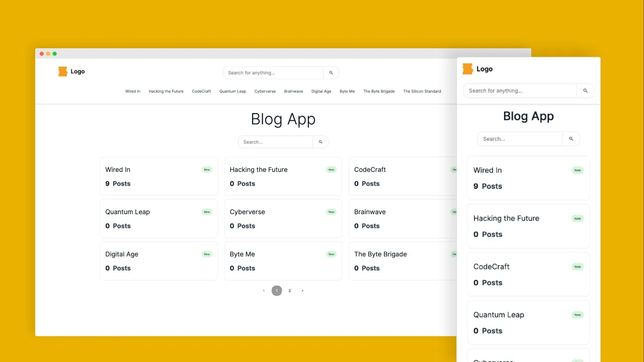
Task: Select Digital Age nav link
Action: (321, 92)
